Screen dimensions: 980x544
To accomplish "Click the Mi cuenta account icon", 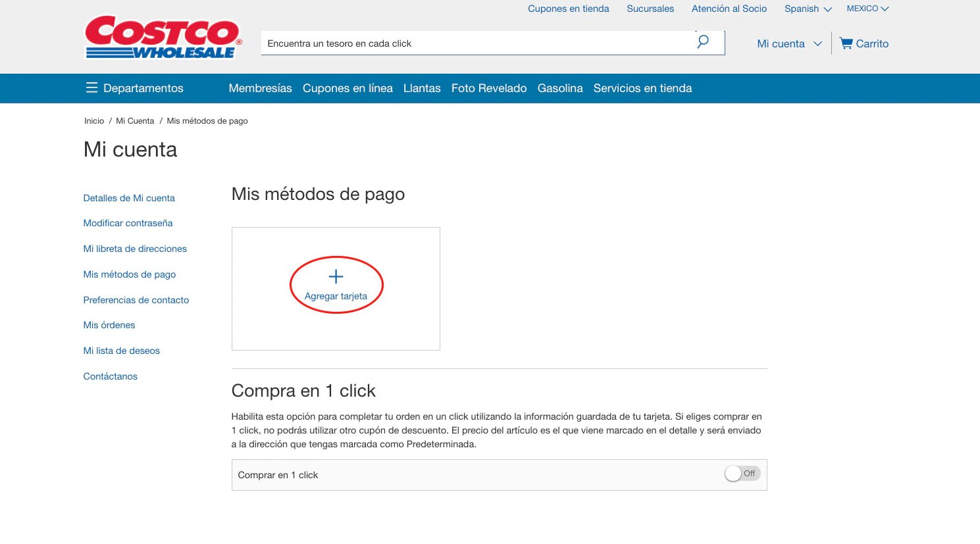I will (x=781, y=43).
